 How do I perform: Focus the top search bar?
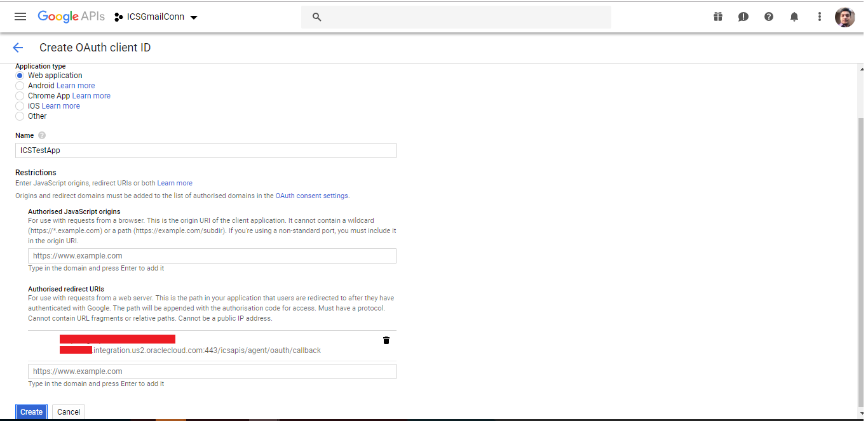click(456, 17)
